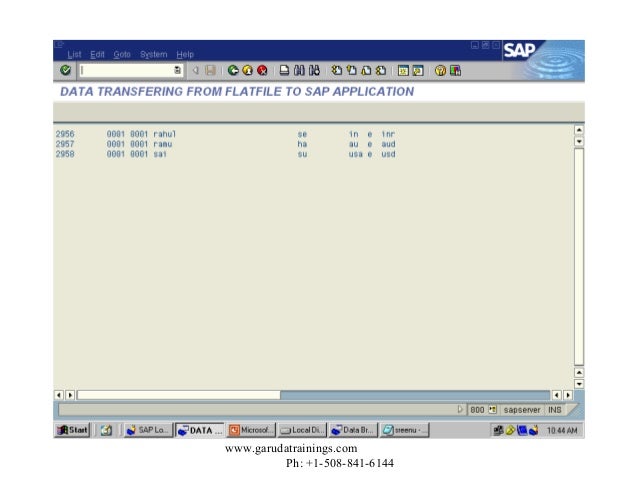Switch to Data Br... taskbar button
The width and height of the screenshot is (638, 479).
353,431
